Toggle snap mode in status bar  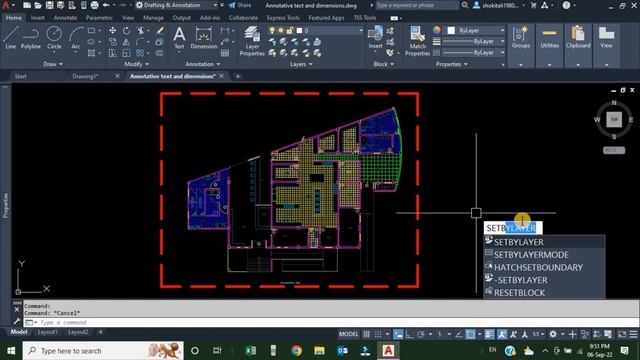click(x=378, y=334)
